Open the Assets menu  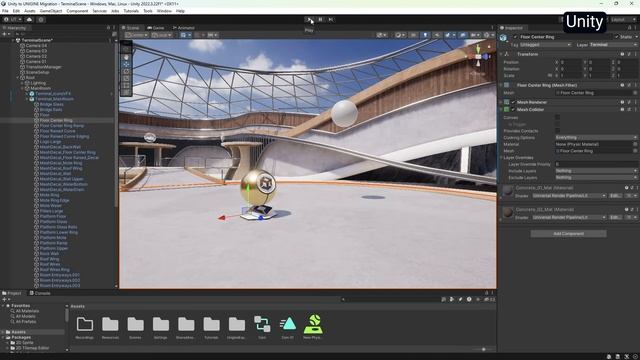pyautogui.click(x=29, y=11)
